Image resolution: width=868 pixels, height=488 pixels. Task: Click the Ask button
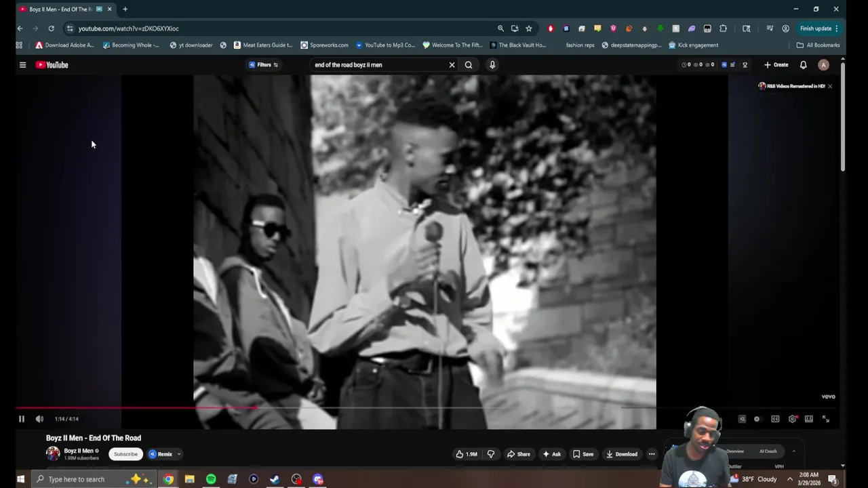click(x=552, y=454)
